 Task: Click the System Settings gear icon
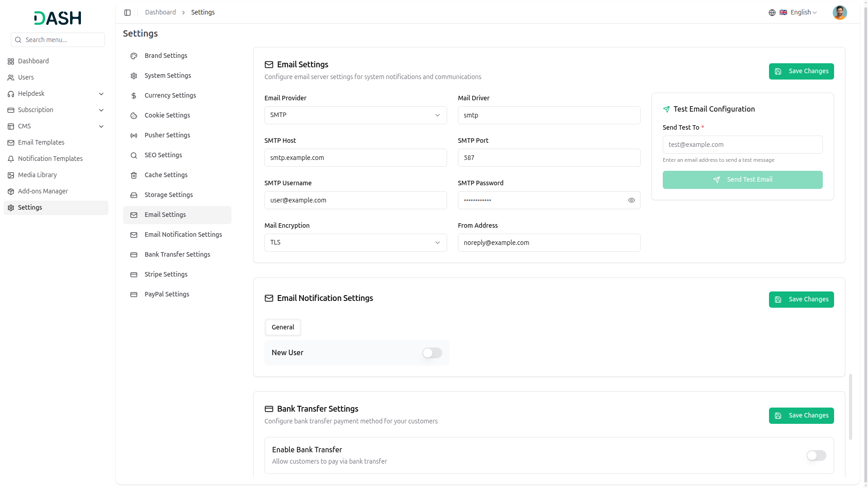click(134, 76)
